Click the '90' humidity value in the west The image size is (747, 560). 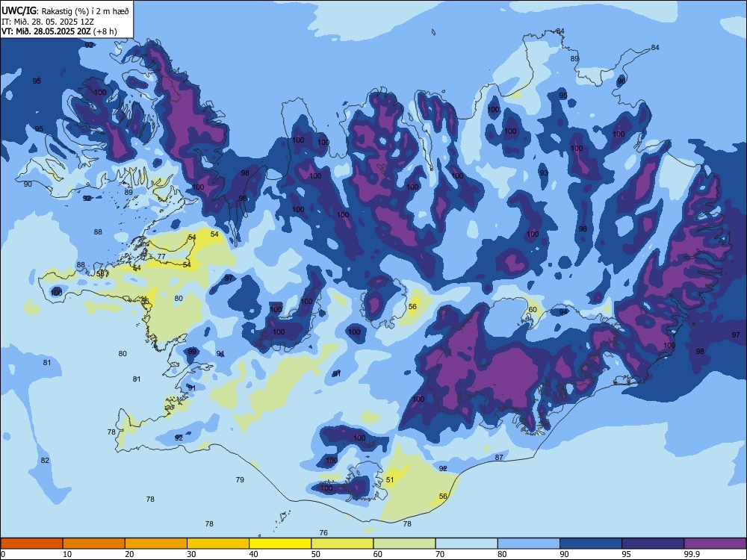point(28,184)
